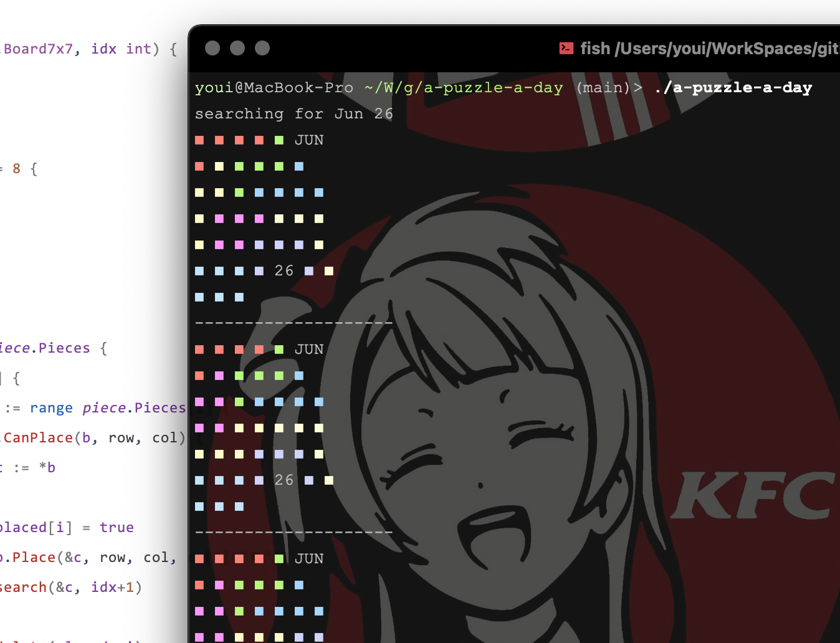
Task: Click 'search(&c, idx+1)' code line
Action: (71, 588)
